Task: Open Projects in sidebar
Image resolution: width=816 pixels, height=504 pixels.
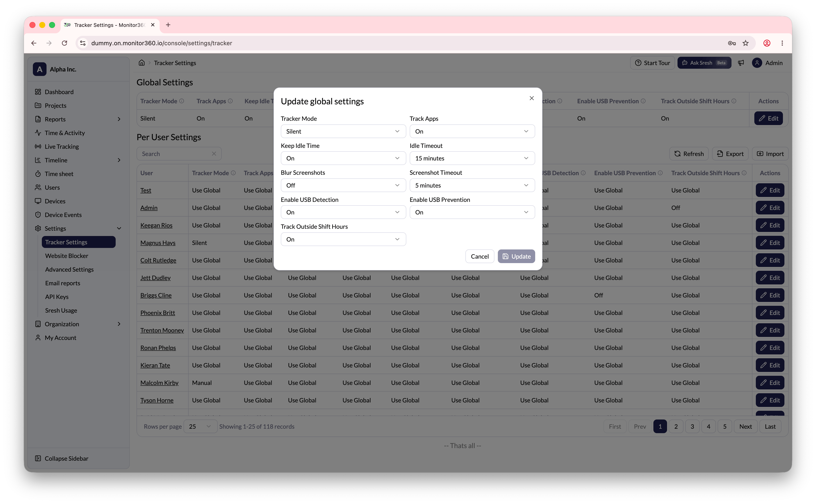Action: (x=55, y=105)
